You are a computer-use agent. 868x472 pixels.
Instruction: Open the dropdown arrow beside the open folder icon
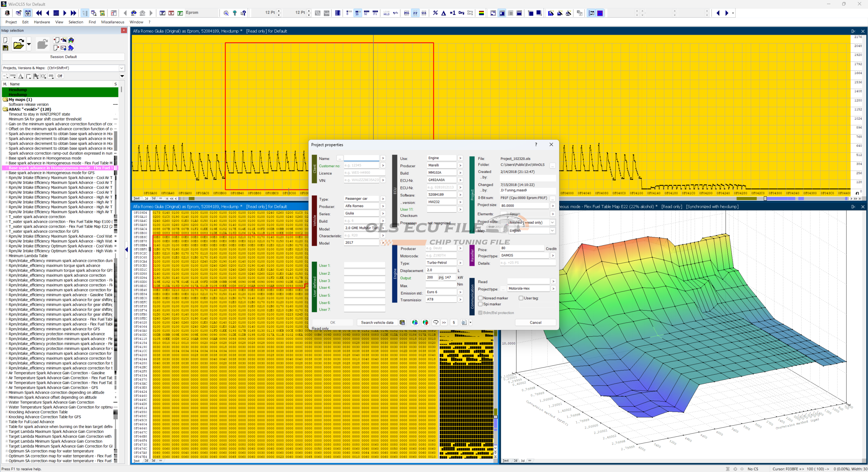[29, 44]
